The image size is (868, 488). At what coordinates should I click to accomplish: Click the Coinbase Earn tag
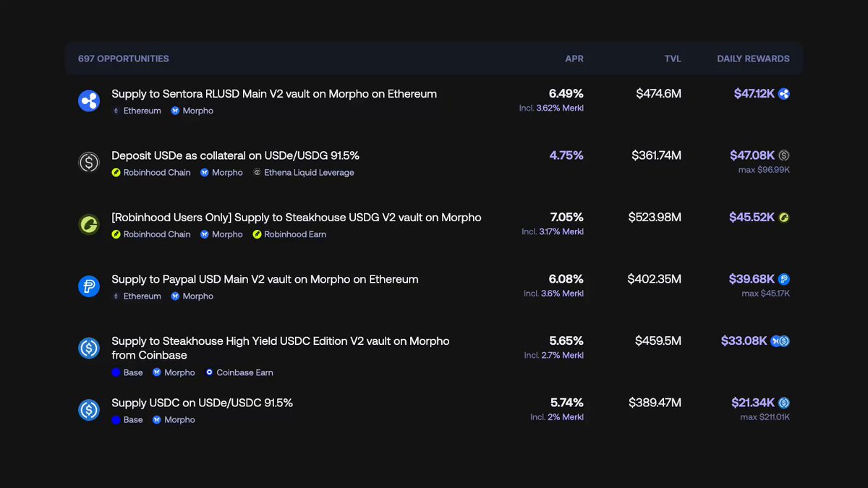point(239,372)
